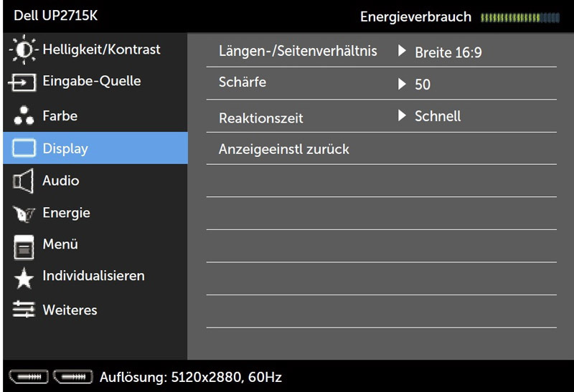Image resolution: width=574 pixels, height=392 pixels.
Task: Choose the Individualisieren menu entry
Action: tap(94, 276)
